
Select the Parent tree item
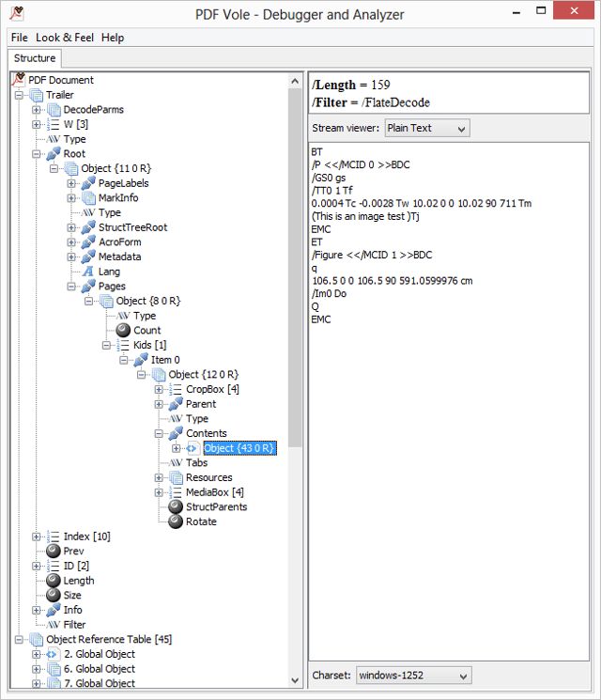[x=201, y=404]
